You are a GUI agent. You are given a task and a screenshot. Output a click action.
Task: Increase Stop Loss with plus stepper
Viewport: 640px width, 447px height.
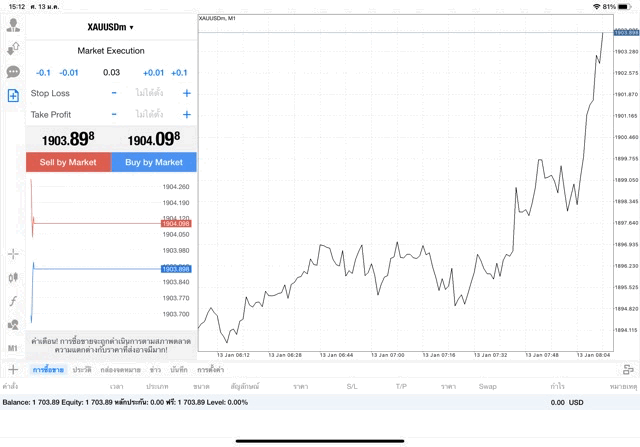187,93
